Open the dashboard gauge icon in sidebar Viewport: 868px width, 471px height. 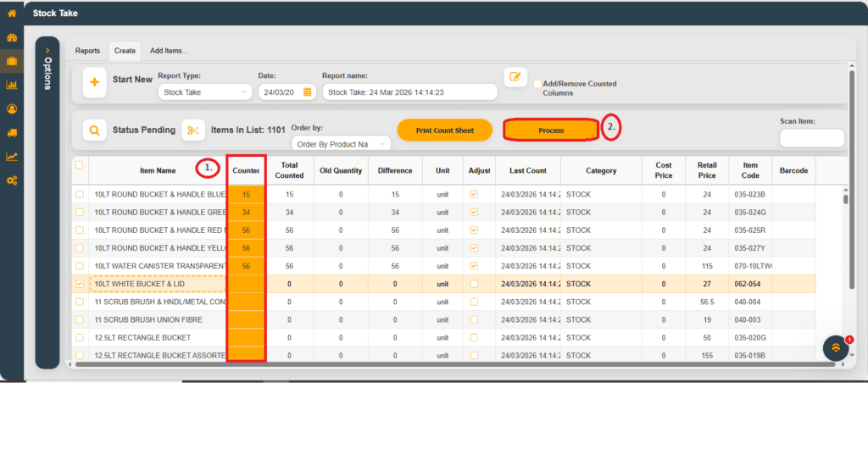12,38
